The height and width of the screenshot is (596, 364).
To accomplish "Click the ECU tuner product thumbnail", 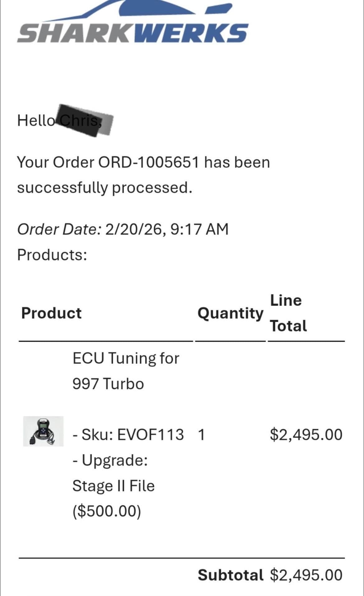I will click(x=43, y=431).
